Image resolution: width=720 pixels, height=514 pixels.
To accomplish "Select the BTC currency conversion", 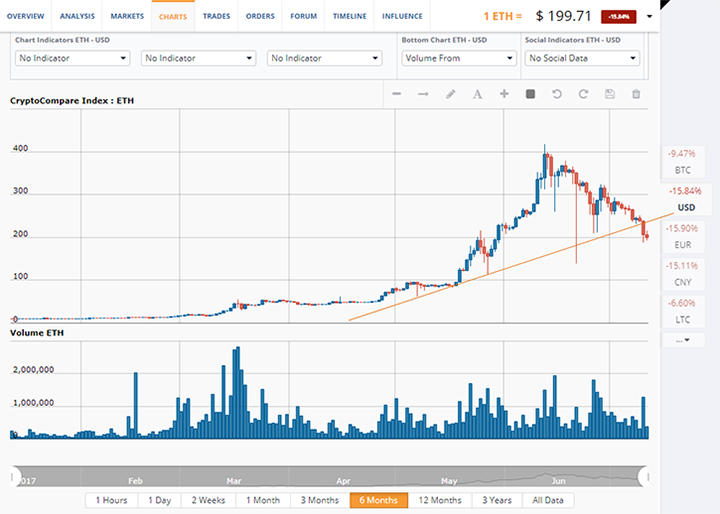I will (683, 162).
